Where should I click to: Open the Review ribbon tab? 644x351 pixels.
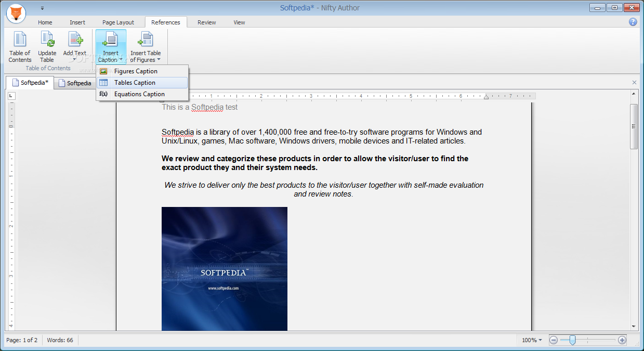coord(207,22)
